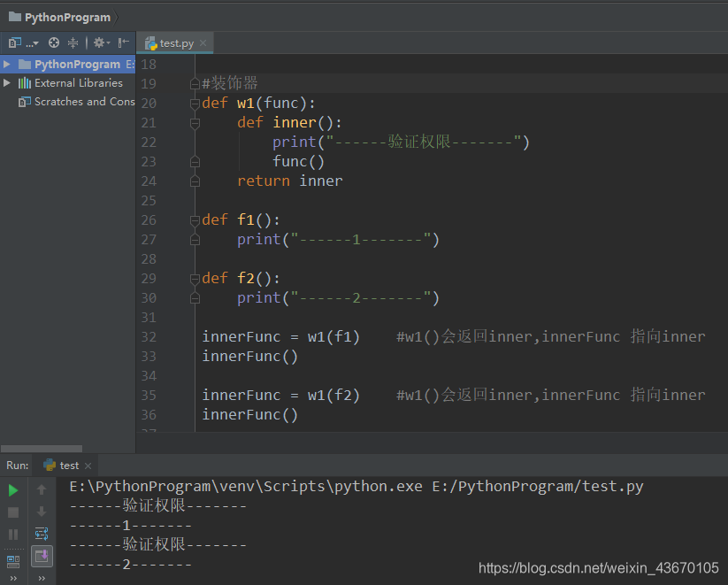Click 'def f2():' on line 29
728x585 pixels.
point(241,278)
